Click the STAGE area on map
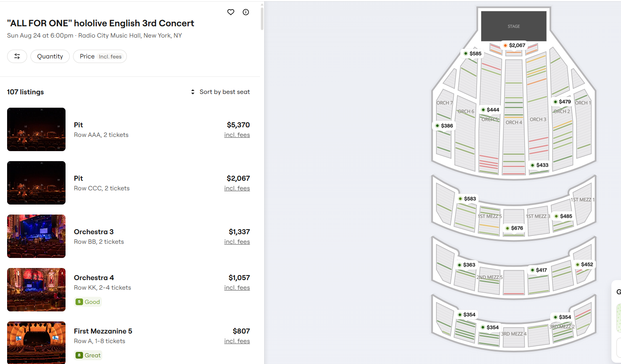The image size is (621, 364). [514, 26]
